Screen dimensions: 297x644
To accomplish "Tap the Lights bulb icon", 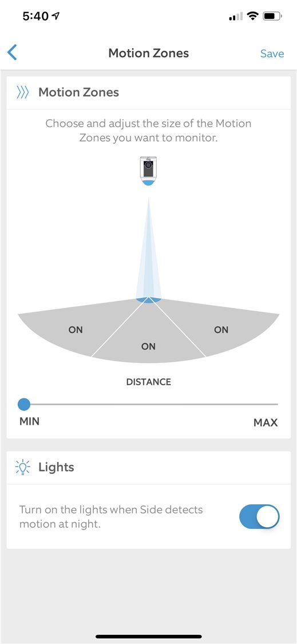I will tap(22, 467).
